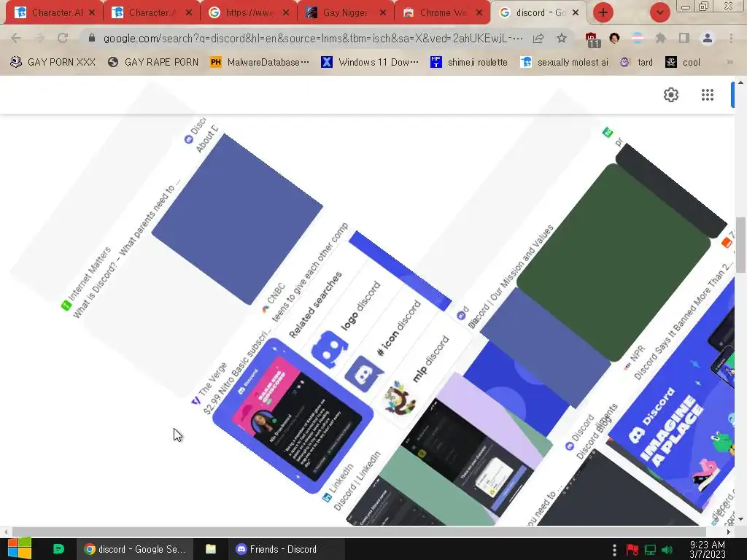Viewport: 747px width, 560px height.
Task: Open the green app icon on taskbar
Action: (x=58, y=549)
